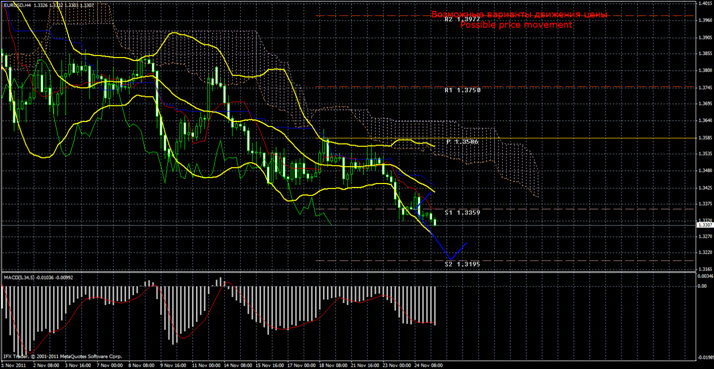Click the R2 1.3977 resistance label
Viewport: 714px width, 369px height.
[463, 20]
